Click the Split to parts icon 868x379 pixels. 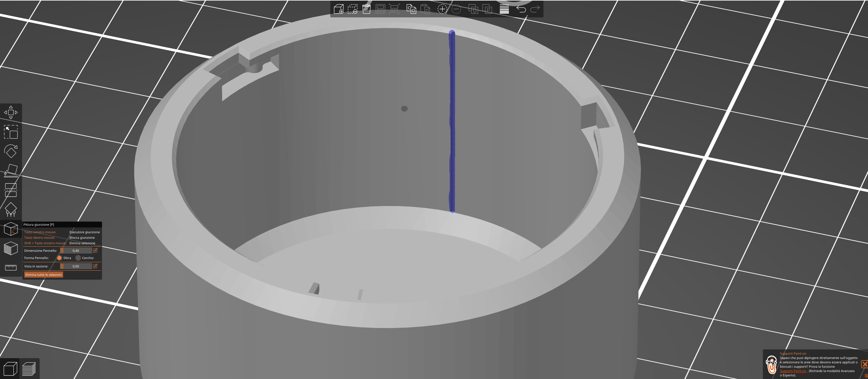[487, 9]
